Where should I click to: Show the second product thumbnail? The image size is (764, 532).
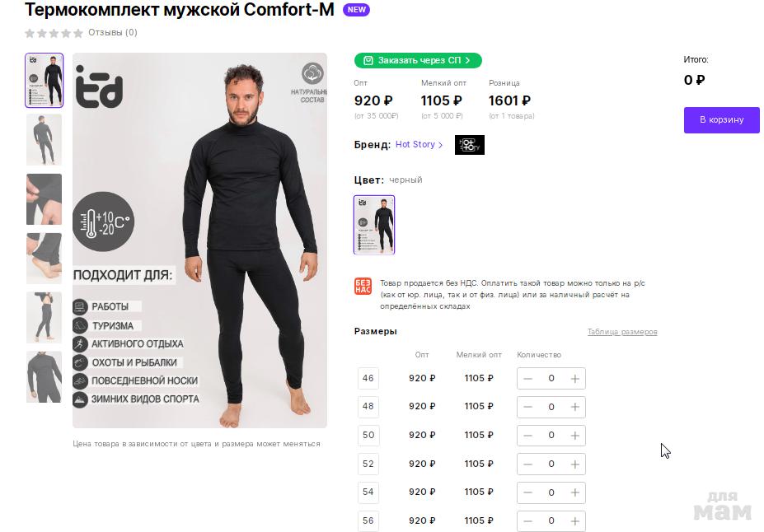pyautogui.click(x=44, y=140)
